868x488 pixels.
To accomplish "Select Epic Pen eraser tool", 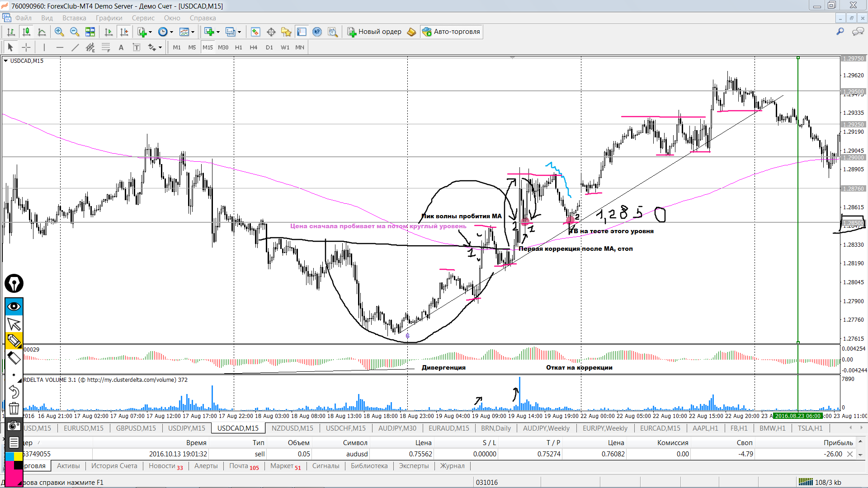I will pos(14,358).
